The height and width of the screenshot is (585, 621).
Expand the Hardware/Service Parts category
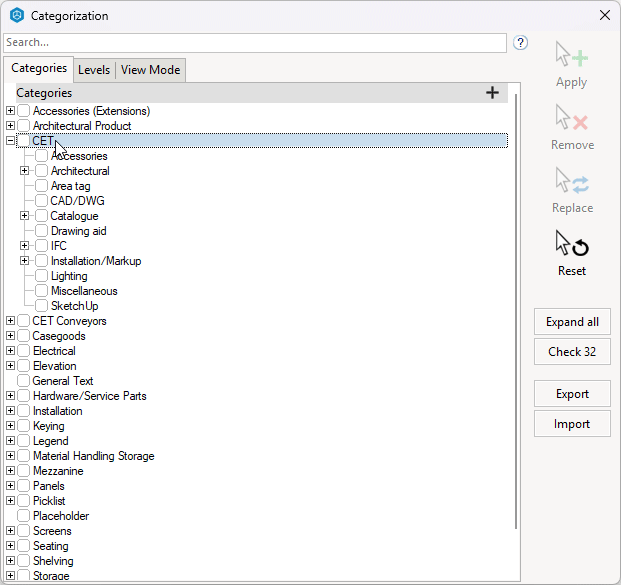[10, 396]
